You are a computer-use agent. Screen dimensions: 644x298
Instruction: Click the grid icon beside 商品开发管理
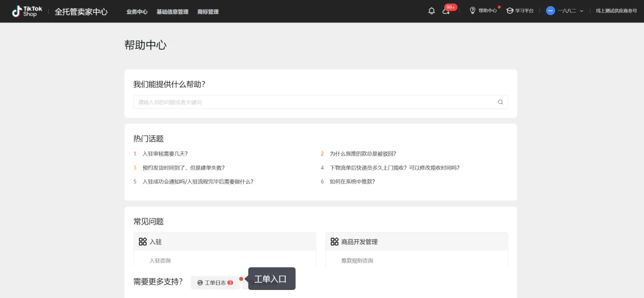(x=334, y=242)
